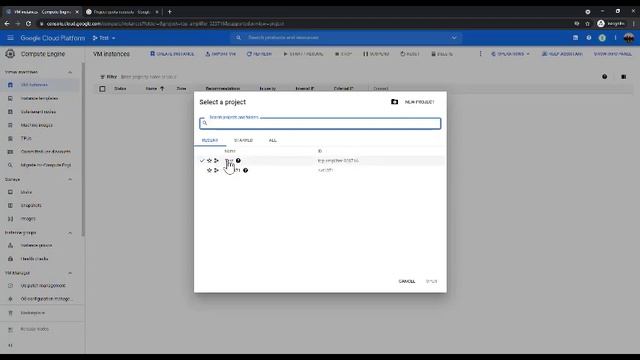Switch to the Starred tab
640x360 pixels.
[x=243, y=140]
